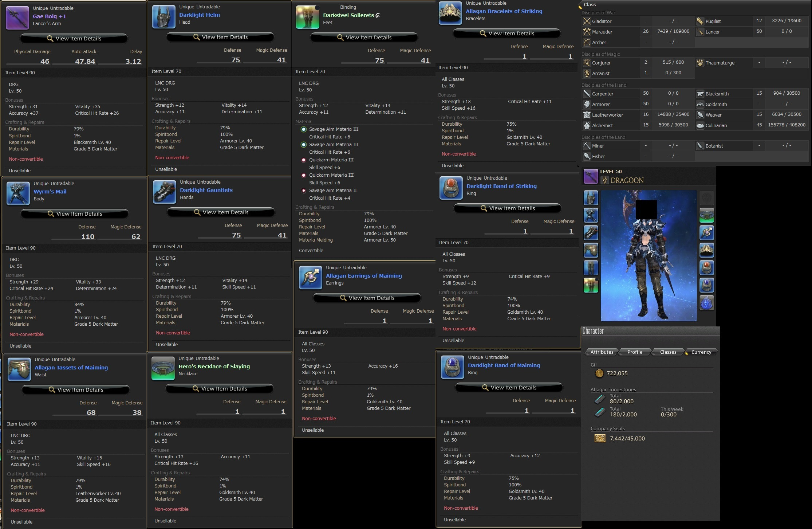The image size is (812, 529).
Task: Click the Gae Bolg +1 lance icon
Action: pyautogui.click(x=17, y=17)
